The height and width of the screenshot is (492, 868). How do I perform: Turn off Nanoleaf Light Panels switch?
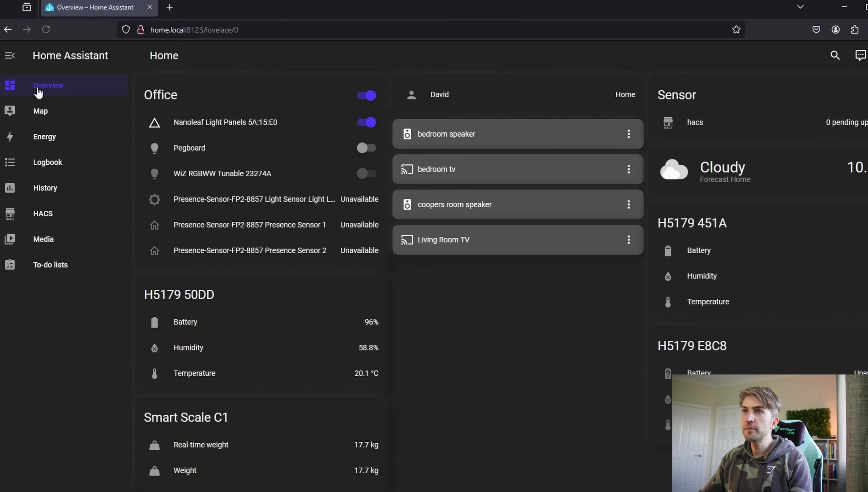coord(366,122)
